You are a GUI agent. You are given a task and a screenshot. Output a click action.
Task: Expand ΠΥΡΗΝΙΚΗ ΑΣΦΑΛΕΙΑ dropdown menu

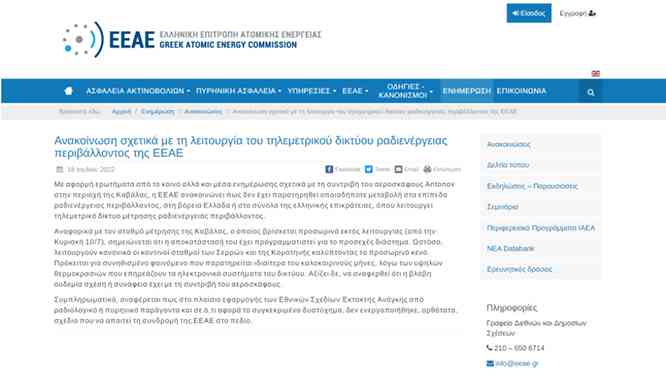pyautogui.click(x=238, y=91)
